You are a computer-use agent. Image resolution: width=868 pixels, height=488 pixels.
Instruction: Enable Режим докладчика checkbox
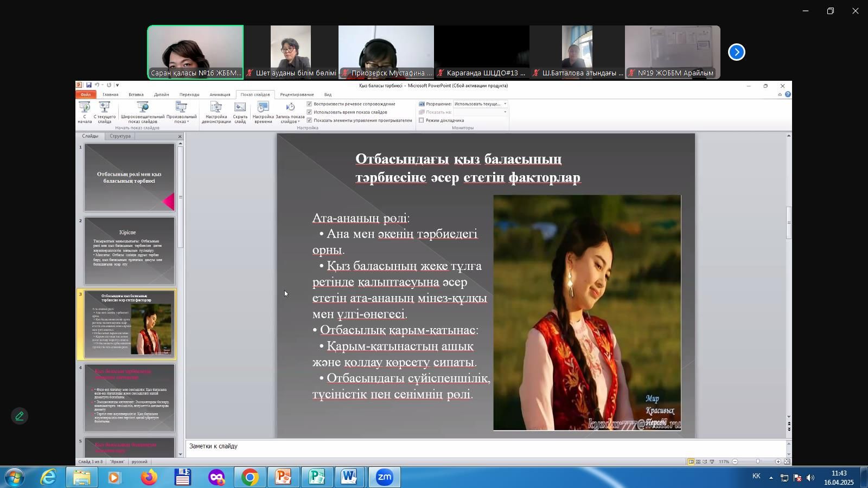coord(422,120)
